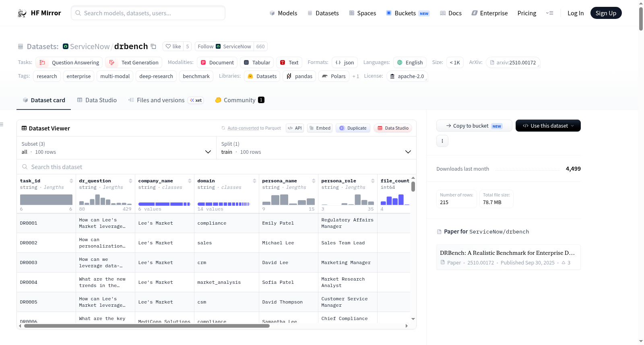Click the table vertical scrollbar thumb

click(x=413, y=187)
